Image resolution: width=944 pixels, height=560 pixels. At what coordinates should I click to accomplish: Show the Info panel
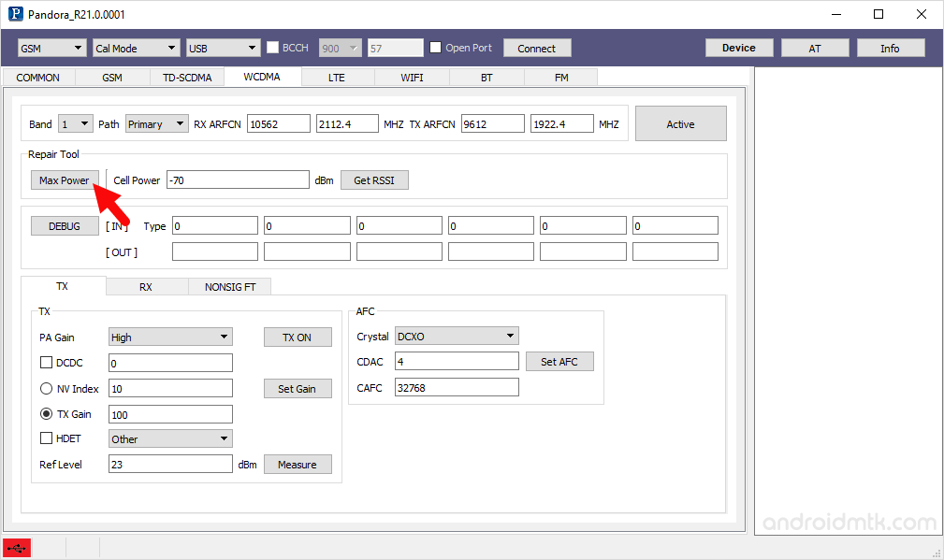coord(890,47)
